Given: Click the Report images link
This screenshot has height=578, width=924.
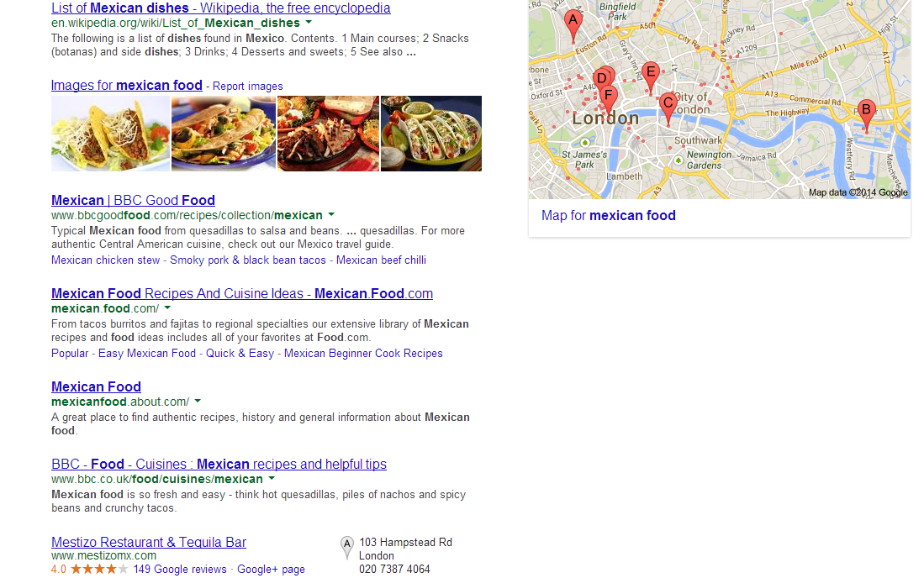Looking at the screenshot, I should tap(247, 86).
